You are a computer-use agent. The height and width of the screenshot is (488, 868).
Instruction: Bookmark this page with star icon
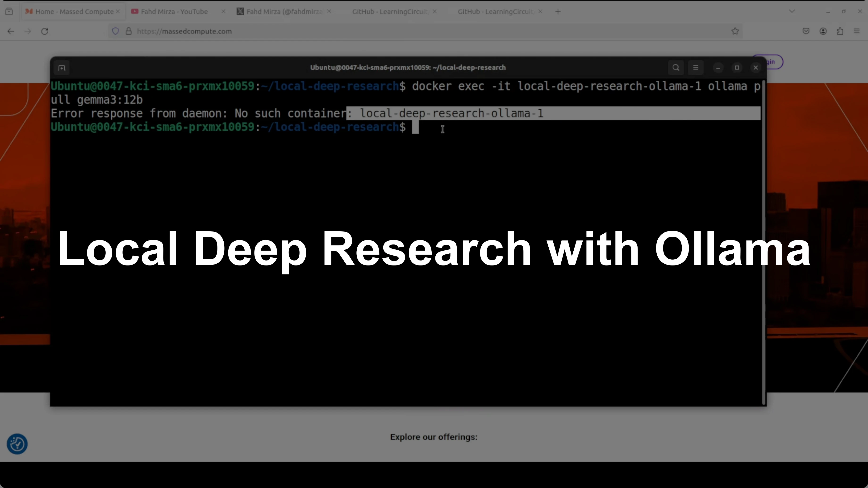tap(735, 31)
